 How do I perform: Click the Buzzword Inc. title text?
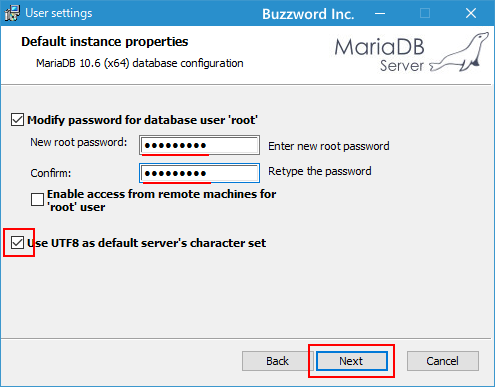pyautogui.click(x=308, y=14)
